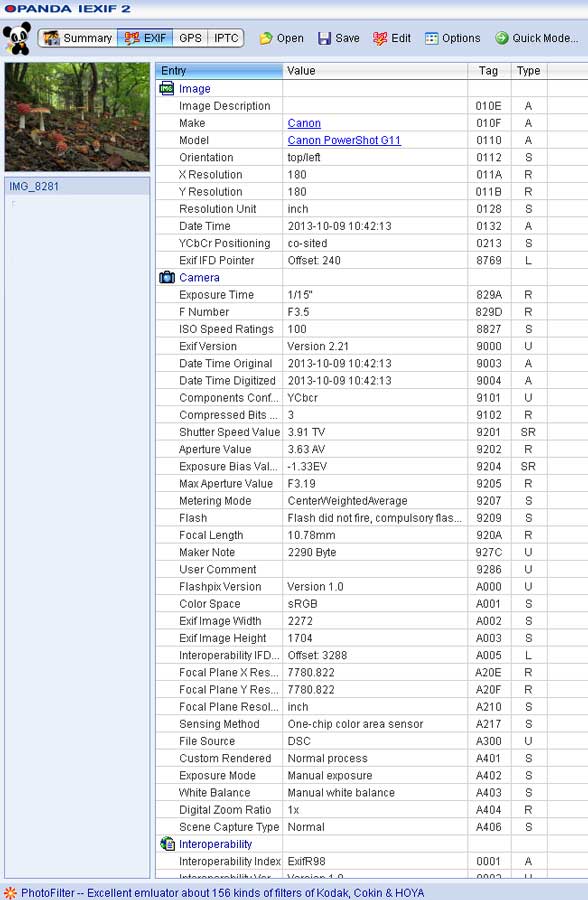Open the PhotoFilter promotional link

point(223,893)
